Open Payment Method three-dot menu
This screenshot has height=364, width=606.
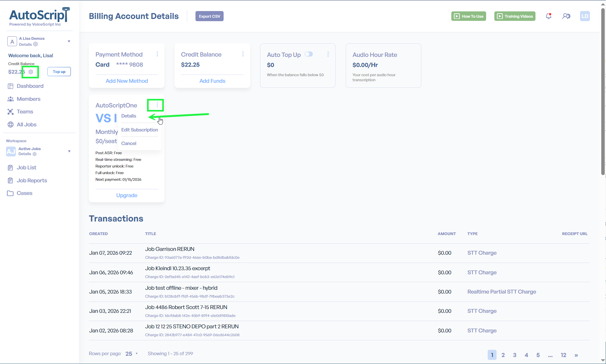pos(157,54)
